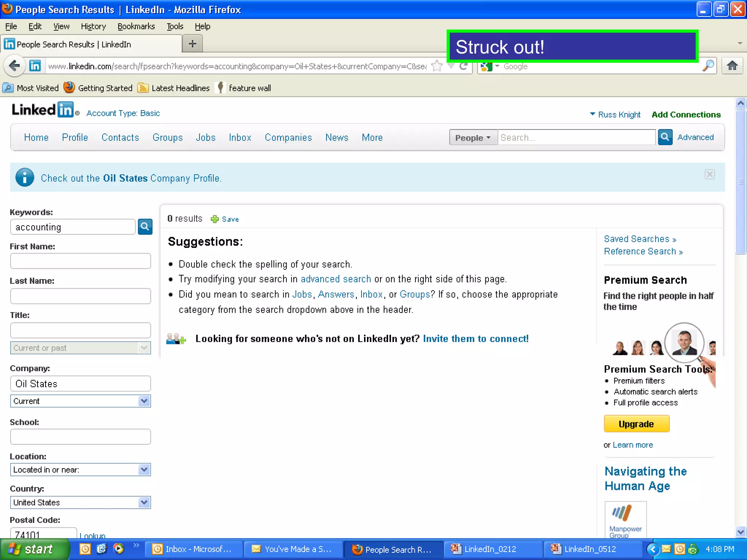Click the Firefox home page icon
747x560 pixels.
(732, 66)
